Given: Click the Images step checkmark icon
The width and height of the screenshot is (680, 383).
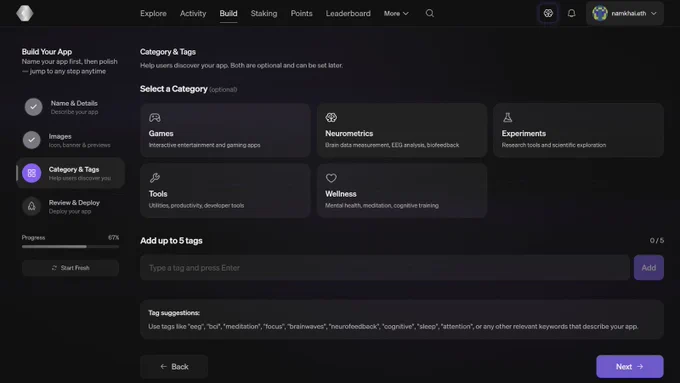Looking at the screenshot, I should point(32,140).
